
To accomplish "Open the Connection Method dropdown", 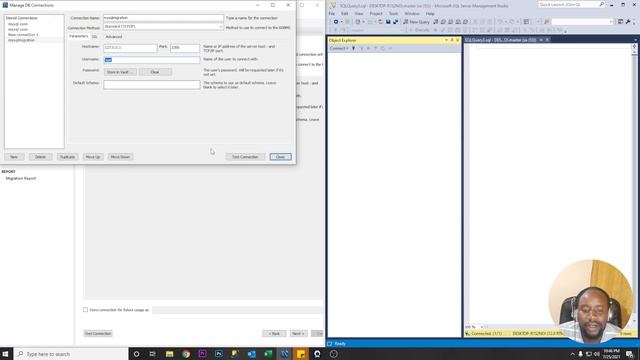I will pos(220,27).
